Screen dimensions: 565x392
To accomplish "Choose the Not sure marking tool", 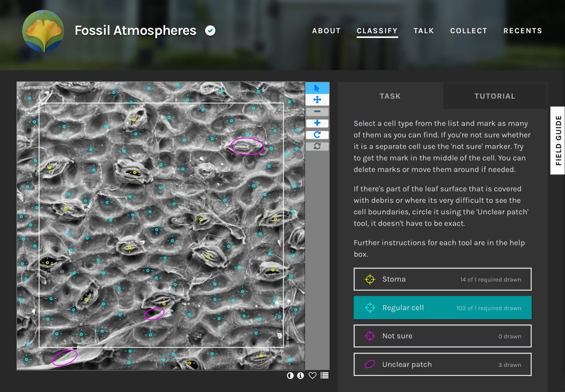I will (x=443, y=336).
